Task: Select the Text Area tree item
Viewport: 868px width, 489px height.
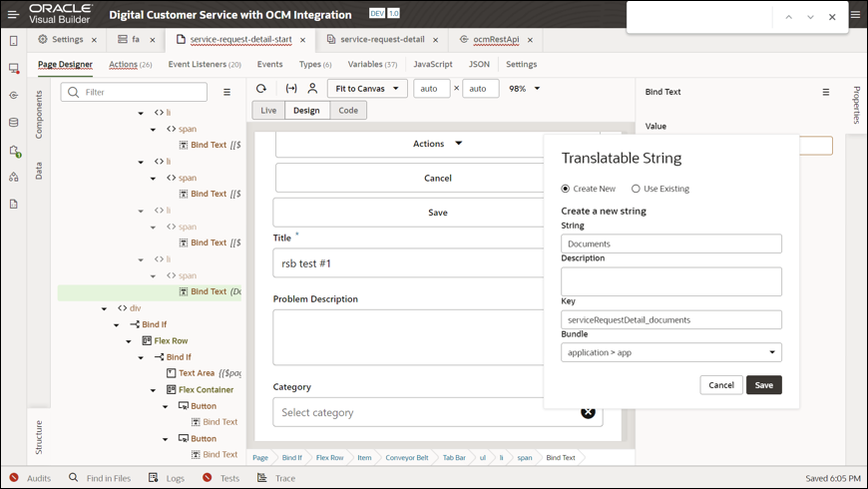Action: coord(204,373)
